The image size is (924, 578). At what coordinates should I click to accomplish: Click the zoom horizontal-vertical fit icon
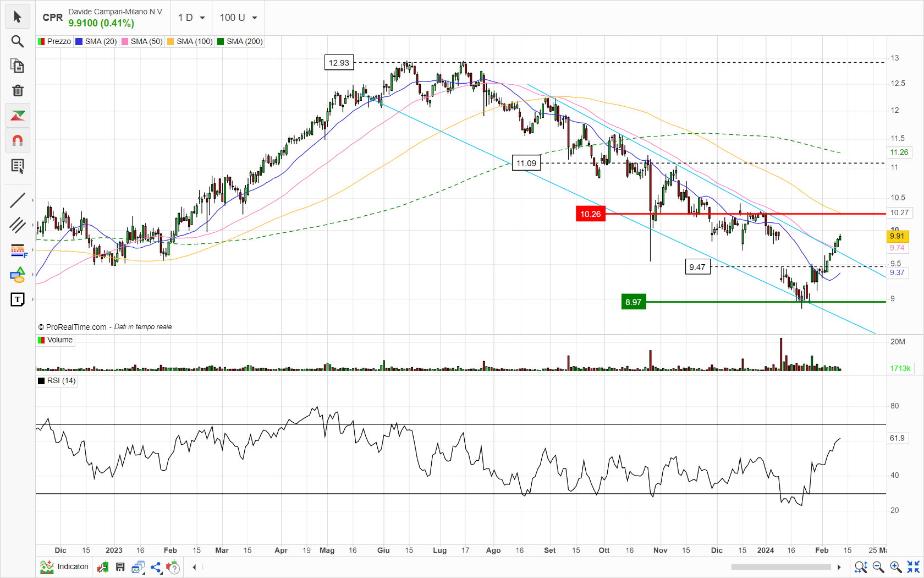point(861,567)
